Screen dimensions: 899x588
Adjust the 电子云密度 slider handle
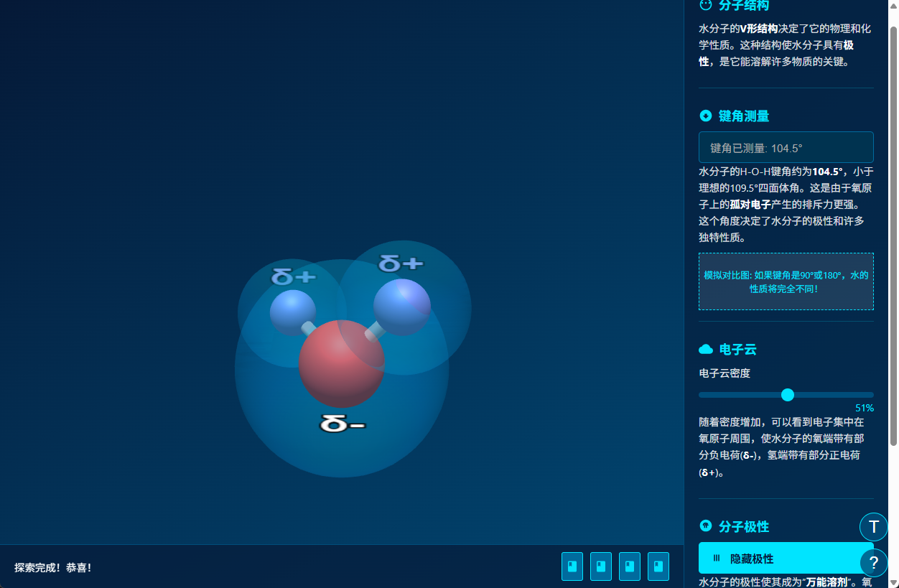(788, 394)
